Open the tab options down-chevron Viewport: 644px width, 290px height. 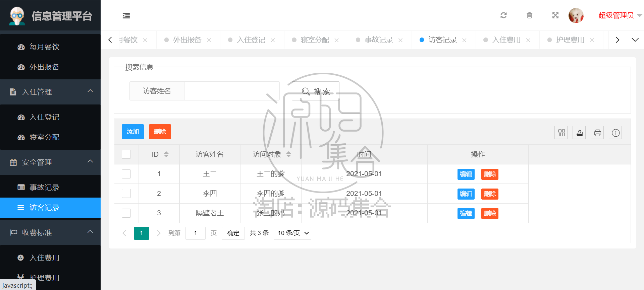(635, 40)
